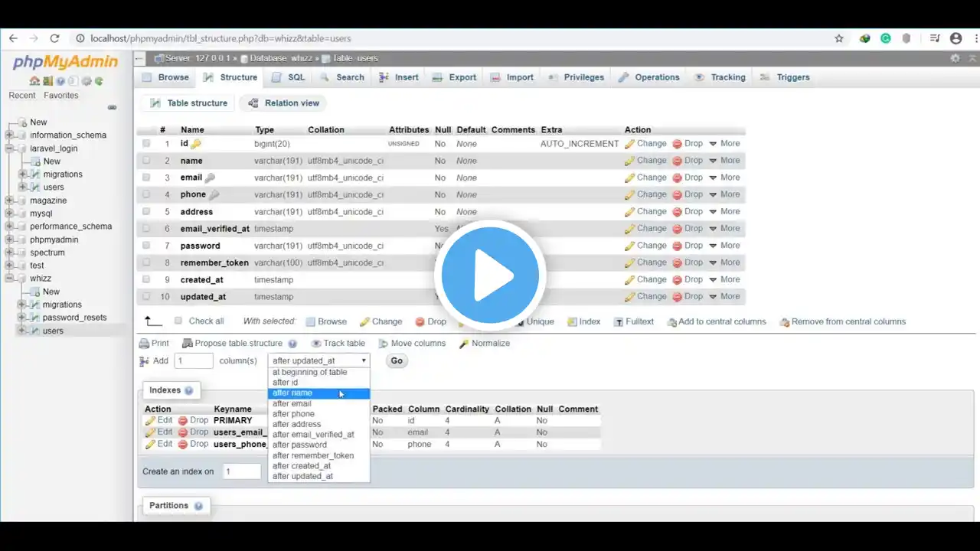The height and width of the screenshot is (551, 980).
Task: Select the created_at column checkbox
Action: pos(146,280)
